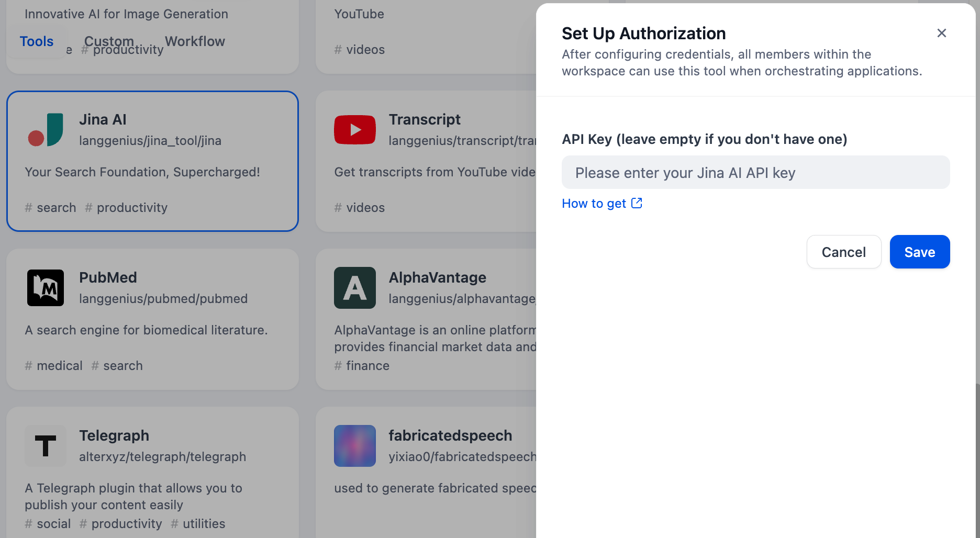Click the fabricatedspeech gradient icon
The height and width of the screenshot is (538, 980).
coord(355,446)
